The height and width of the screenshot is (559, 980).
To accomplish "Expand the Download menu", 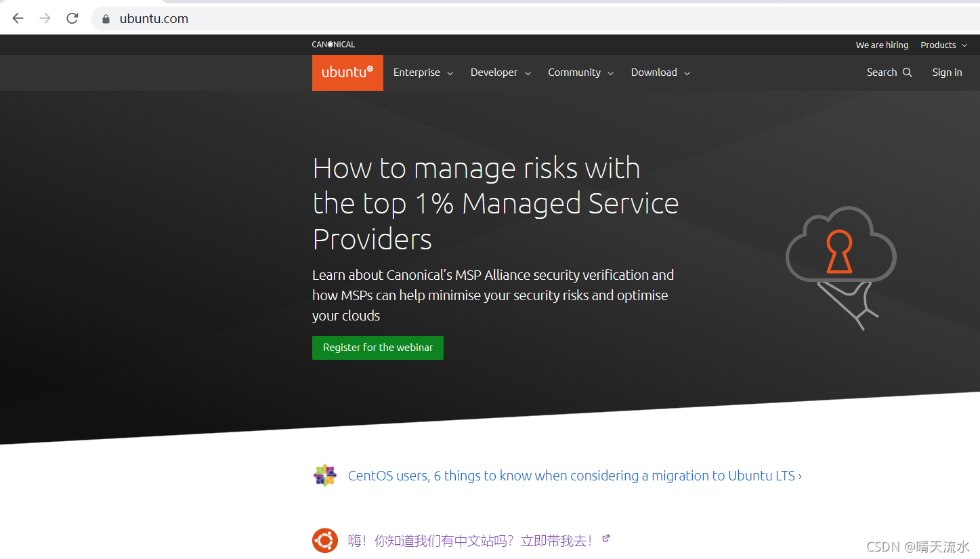I will [x=660, y=73].
